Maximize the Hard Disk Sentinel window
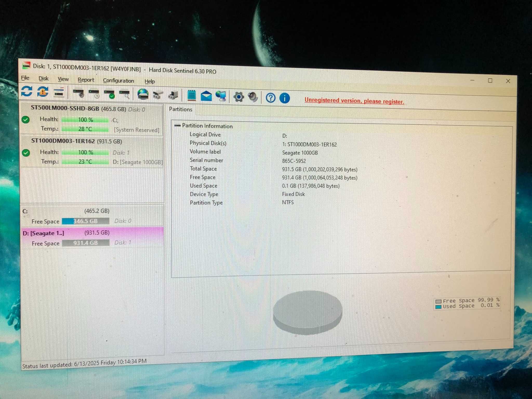Viewport: 532px width, 399px height. pyautogui.click(x=490, y=81)
